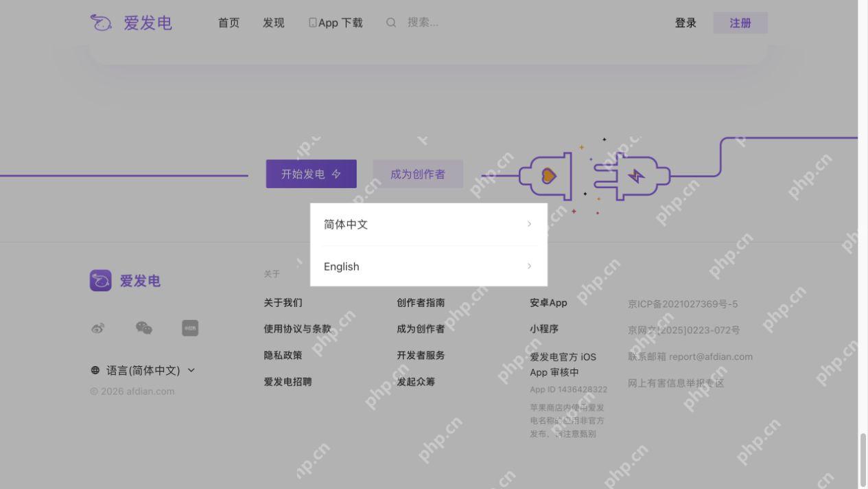
Task: Click the globe language icon
Action: pos(95,370)
